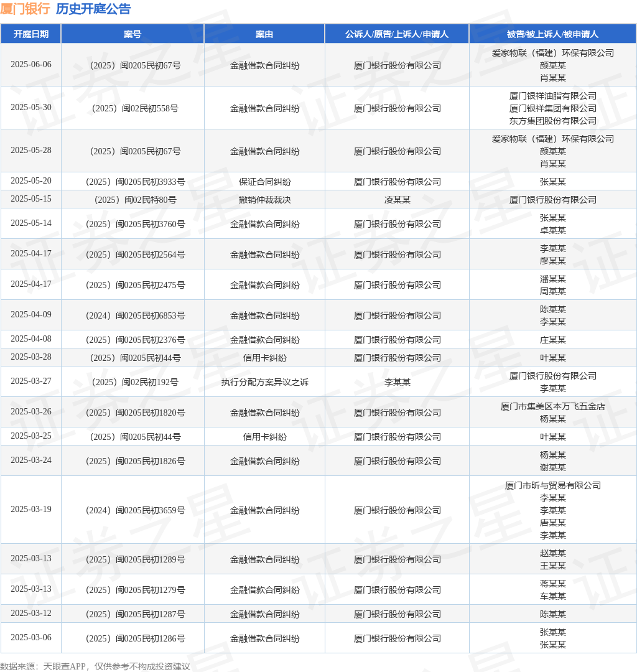Click plaintiff 李某某 in the 2025-03-27 row

pyautogui.click(x=397, y=382)
